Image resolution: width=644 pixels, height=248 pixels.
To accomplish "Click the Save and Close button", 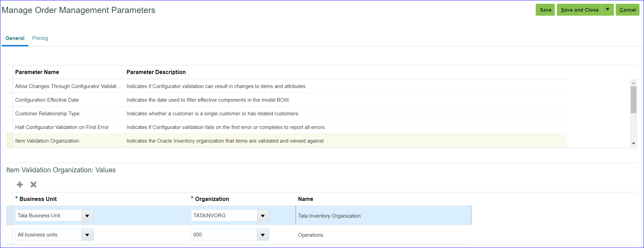I will (x=579, y=10).
